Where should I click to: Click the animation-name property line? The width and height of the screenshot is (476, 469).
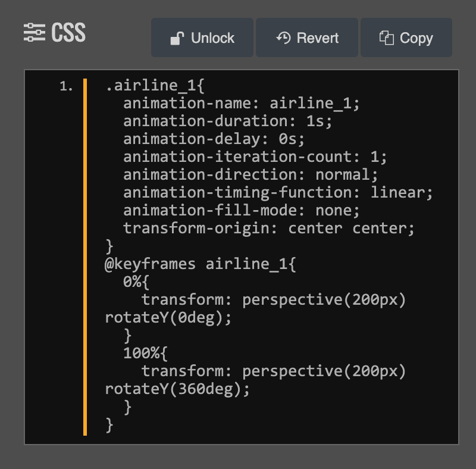click(241, 104)
